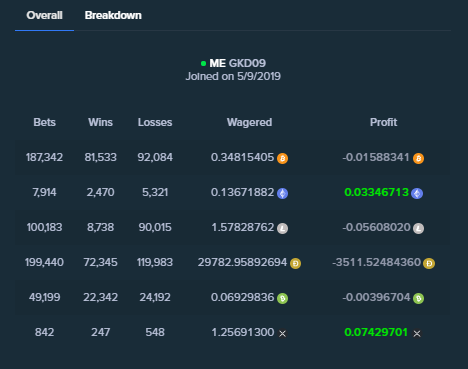The width and height of the screenshot is (468, 369).
Task: Select the 0.34815405 wagered value
Action: coord(242,157)
